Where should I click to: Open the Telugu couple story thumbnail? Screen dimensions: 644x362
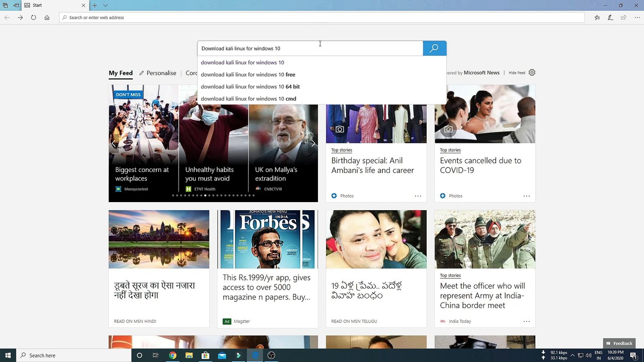coord(376,239)
